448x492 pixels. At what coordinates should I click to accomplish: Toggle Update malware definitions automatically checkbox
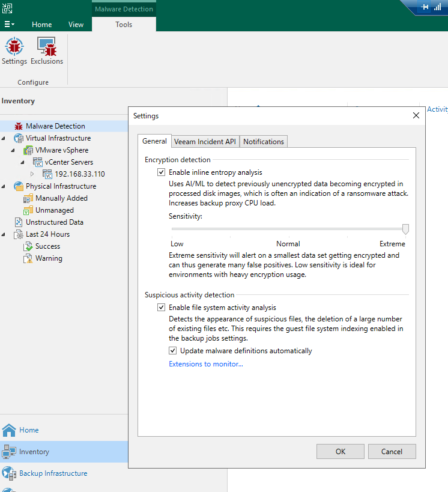pos(172,350)
